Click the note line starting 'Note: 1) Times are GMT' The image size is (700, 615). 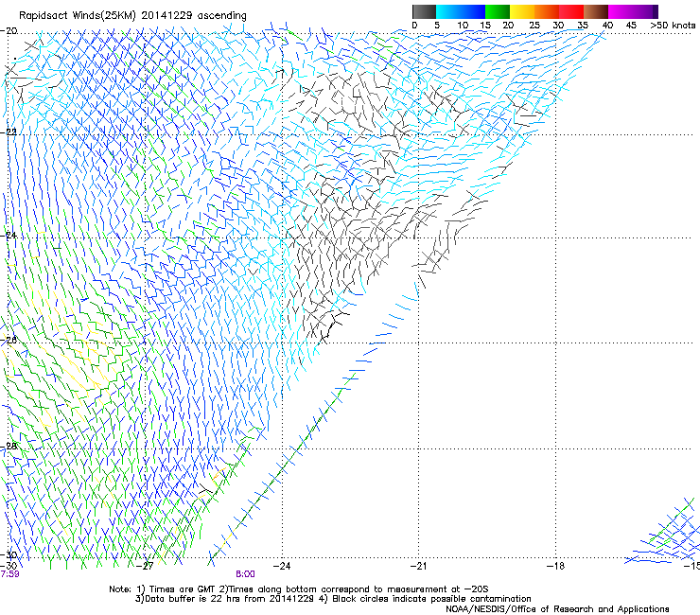click(x=299, y=589)
